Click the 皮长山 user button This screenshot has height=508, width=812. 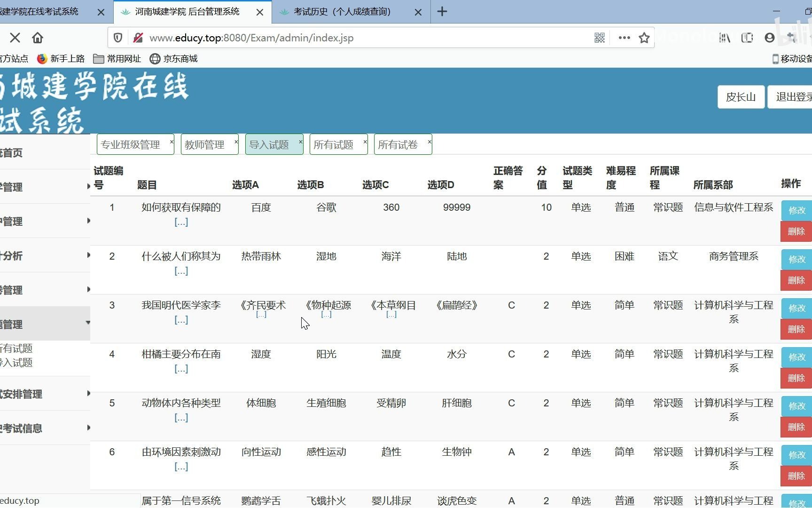coord(741,97)
